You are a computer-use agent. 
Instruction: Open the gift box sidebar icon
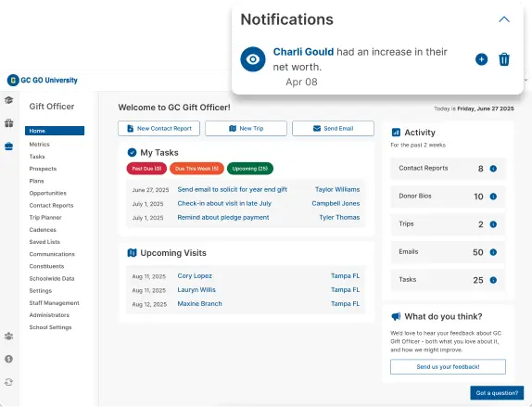(9, 123)
